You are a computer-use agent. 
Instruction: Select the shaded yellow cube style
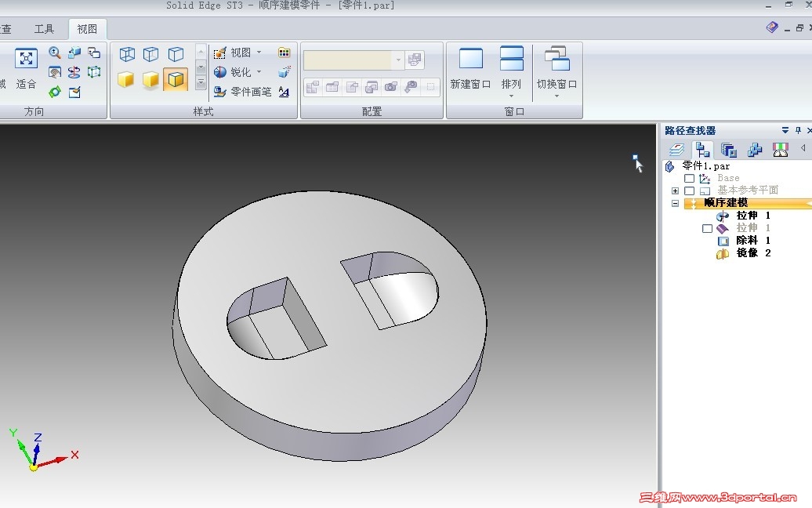(x=126, y=79)
